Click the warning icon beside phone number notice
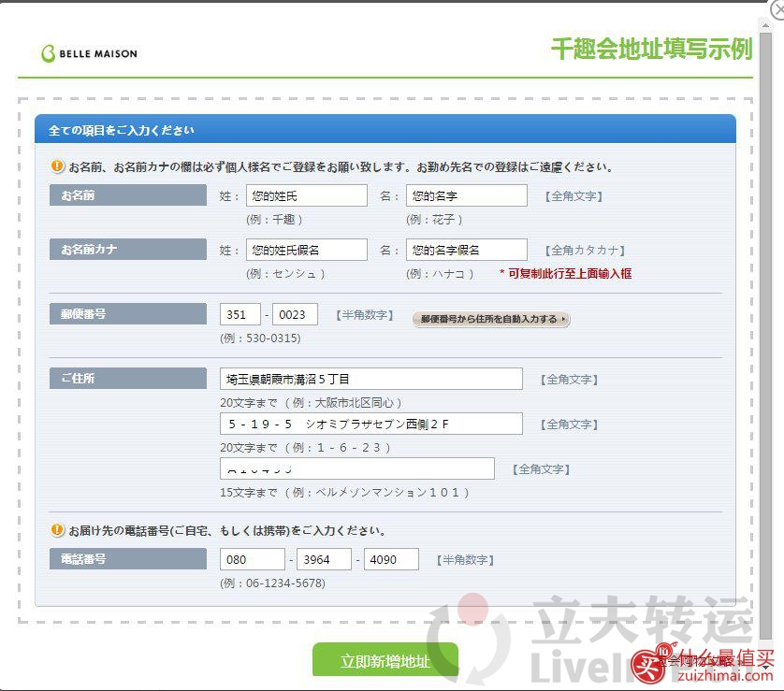This screenshot has width=784, height=691. click(x=57, y=529)
